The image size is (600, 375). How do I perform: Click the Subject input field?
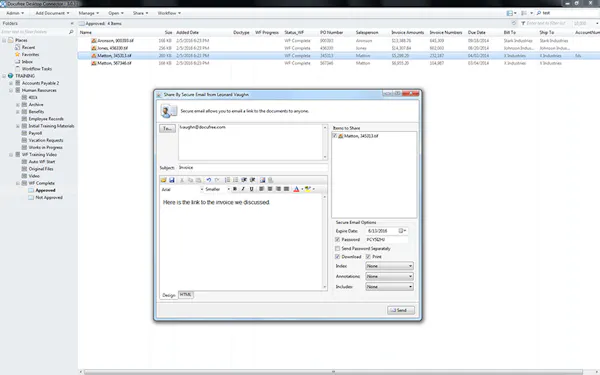(253, 168)
